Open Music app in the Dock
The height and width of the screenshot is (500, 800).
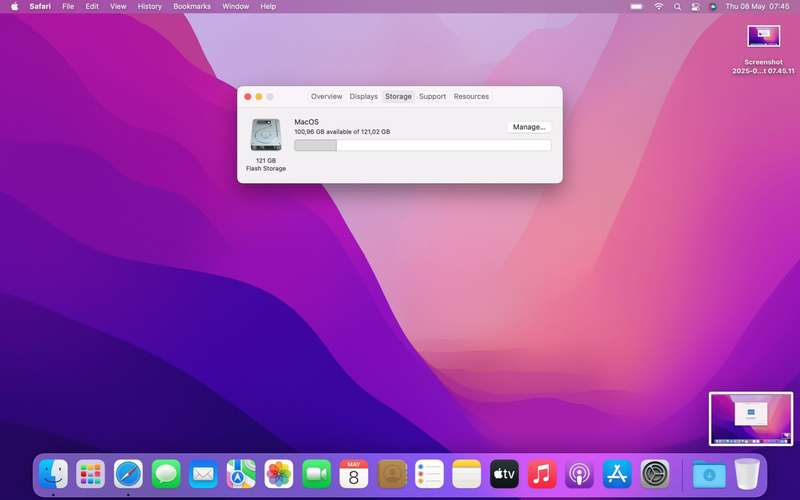click(x=542, y=474)
